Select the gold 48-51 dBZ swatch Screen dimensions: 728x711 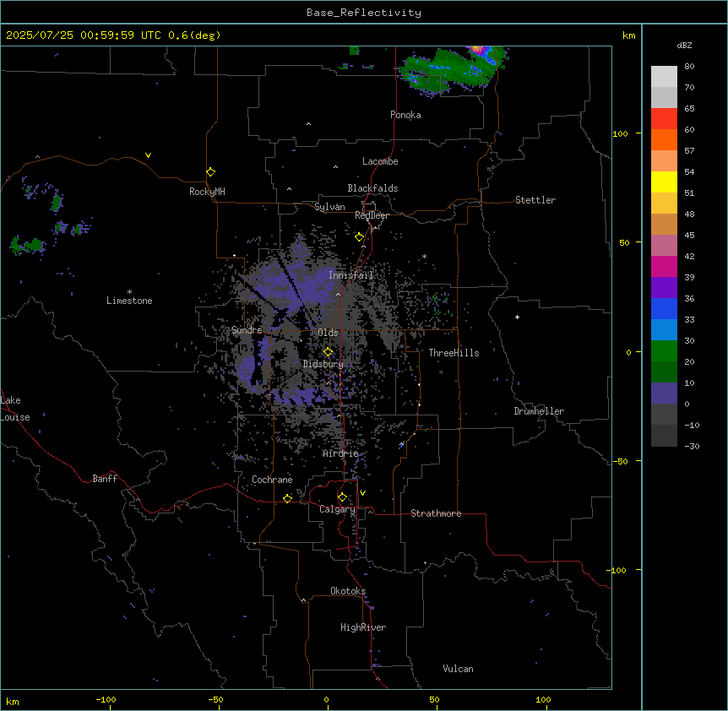664,204
